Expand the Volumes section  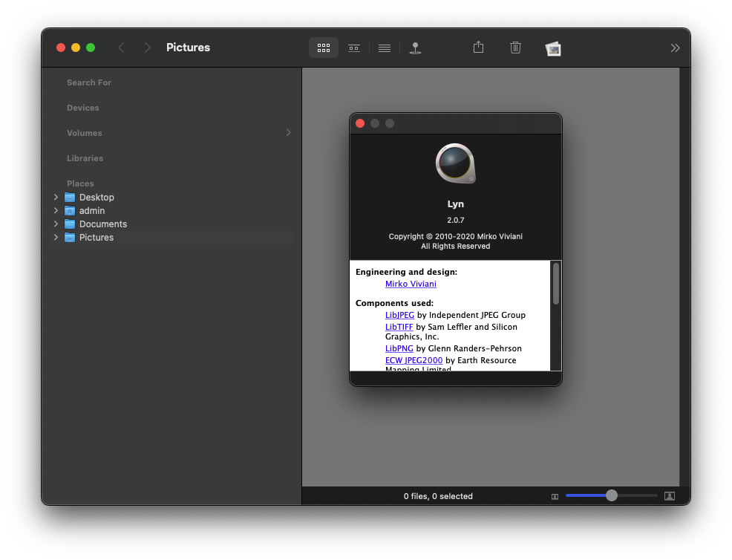click(289, 133)
